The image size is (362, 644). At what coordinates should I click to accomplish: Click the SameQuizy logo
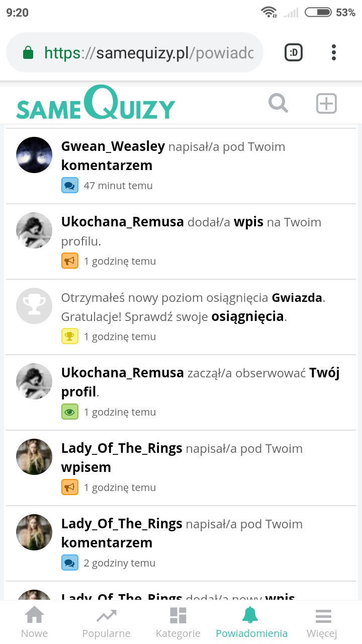pyautogui.click(x=96, y=104)
